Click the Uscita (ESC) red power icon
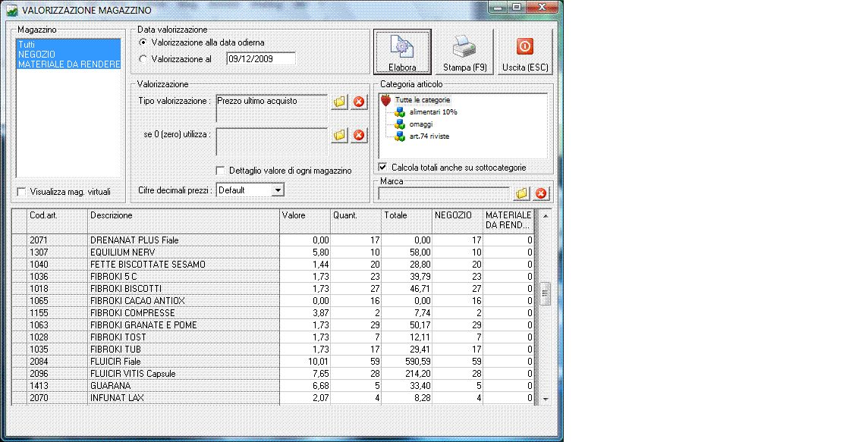The image size is (868, 442). pyautogui.click(x=525, y=46)
